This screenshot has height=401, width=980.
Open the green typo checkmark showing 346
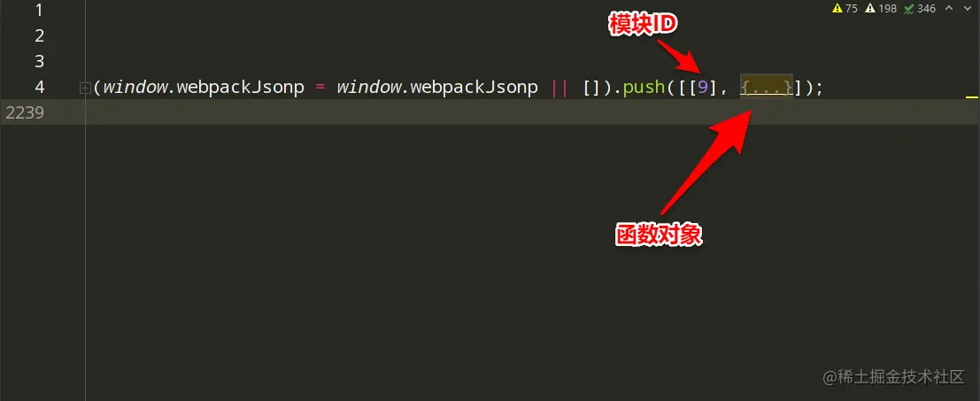[x=919, y=8]
